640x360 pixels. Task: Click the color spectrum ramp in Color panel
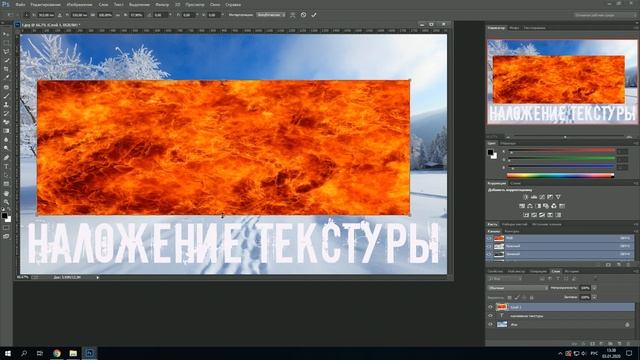tap(560, 176)
